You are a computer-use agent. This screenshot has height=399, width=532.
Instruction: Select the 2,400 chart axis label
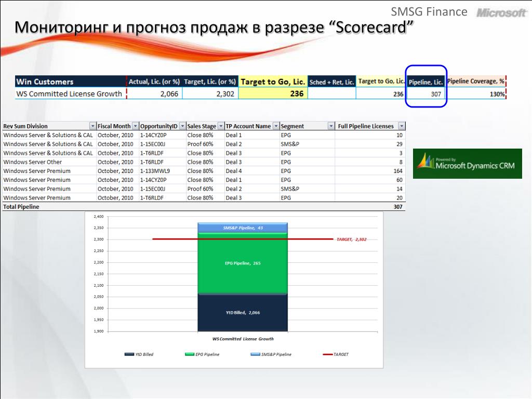pyautogui.click(x=98, y=217)
